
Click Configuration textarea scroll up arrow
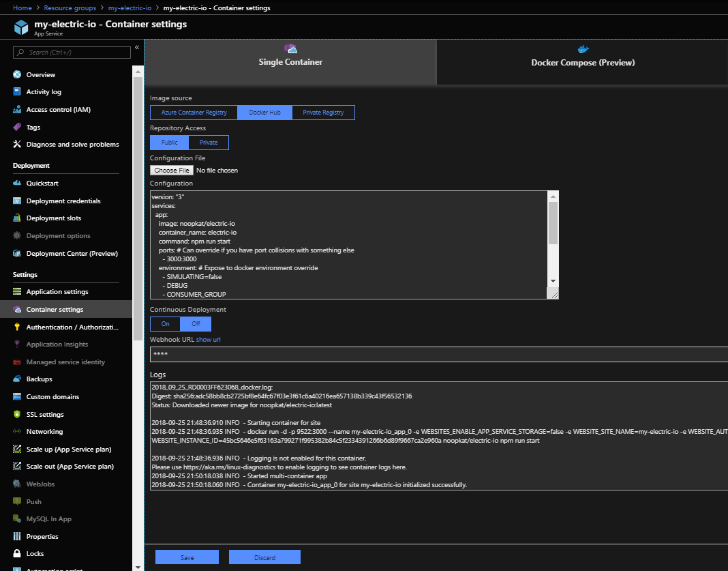pyautogui.click(x=553, y=196)
